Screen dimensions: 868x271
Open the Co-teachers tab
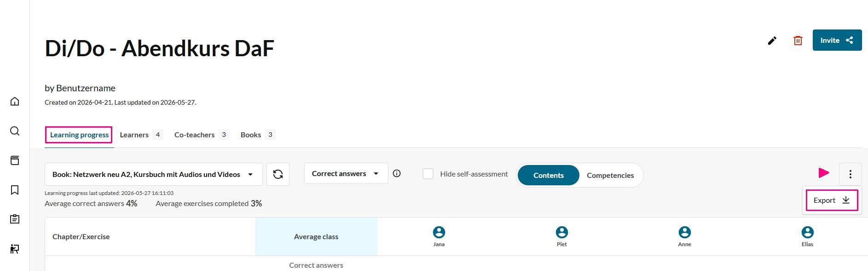pyautogui.click(x=201, y=135)
